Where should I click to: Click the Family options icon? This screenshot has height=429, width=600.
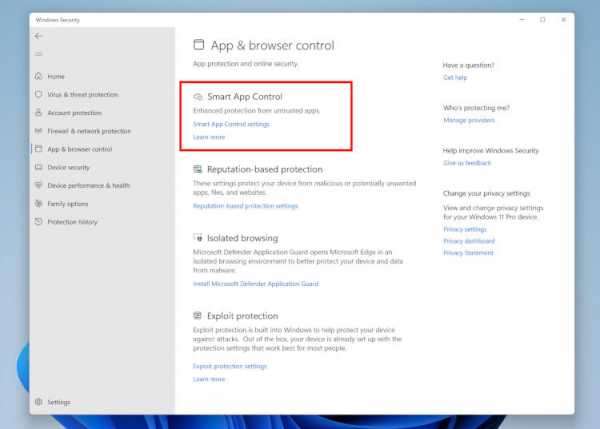pos(38,204)
